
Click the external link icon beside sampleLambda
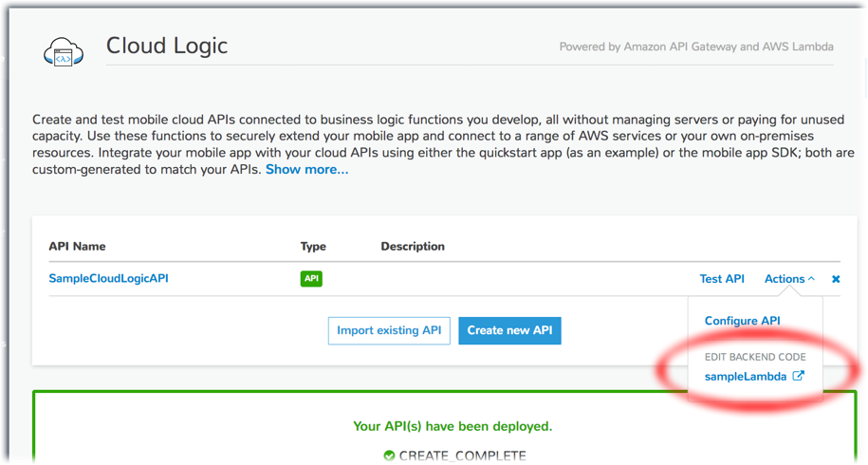[798, 376]
